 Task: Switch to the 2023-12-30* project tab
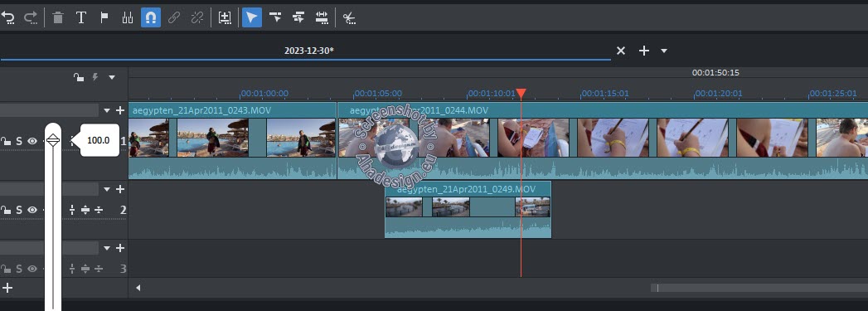[309, 51]
